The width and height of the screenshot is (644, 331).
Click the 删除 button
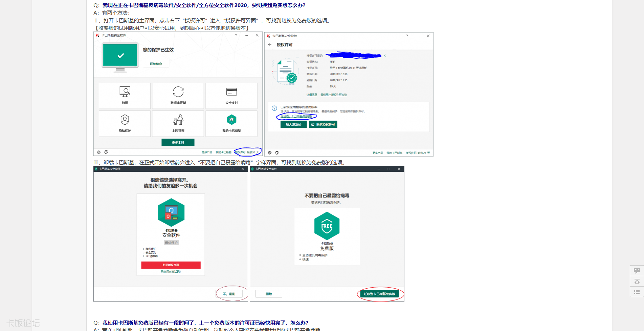(269, 294)
